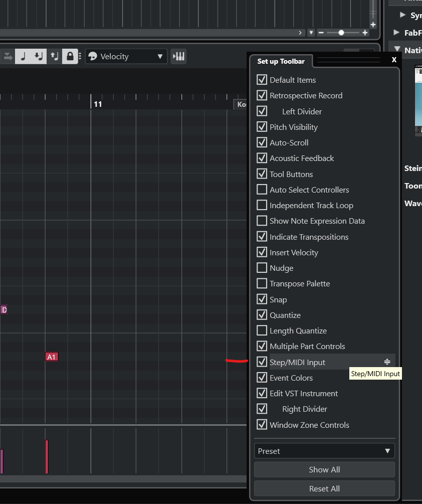Disable the Event Colors checkbox

tap(262, 378)
